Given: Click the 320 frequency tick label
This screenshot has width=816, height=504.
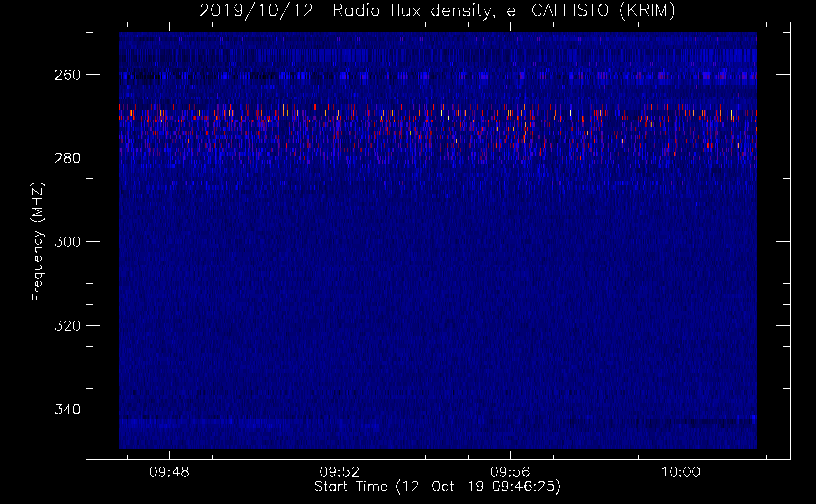Looking at the screenshot, I should tap(68, 326).
